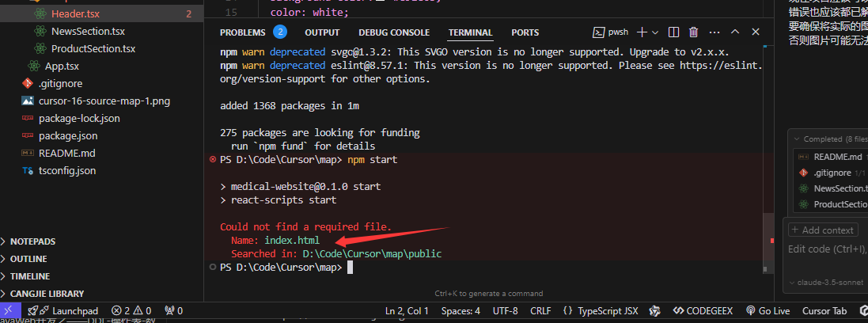The height and width of the screenshot is (323, 868).
Task: Change TypeScript JSX language mode
Action: coord(608,311)
